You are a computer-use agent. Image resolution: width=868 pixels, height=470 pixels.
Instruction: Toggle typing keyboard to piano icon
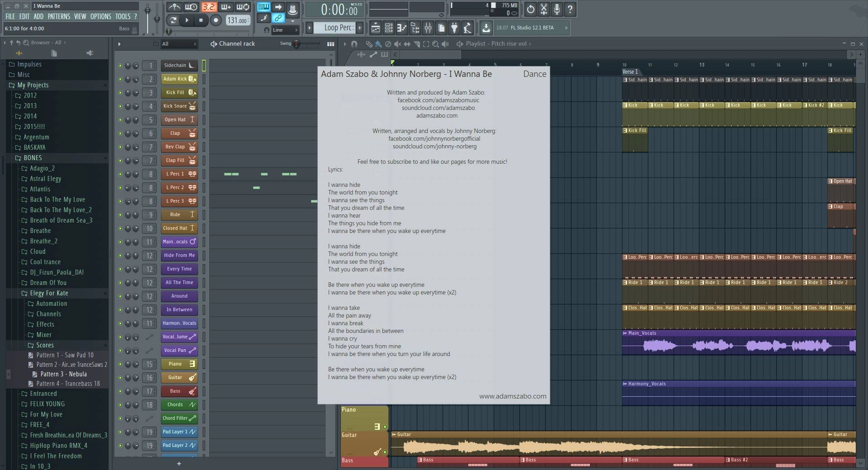coord(264,7)
